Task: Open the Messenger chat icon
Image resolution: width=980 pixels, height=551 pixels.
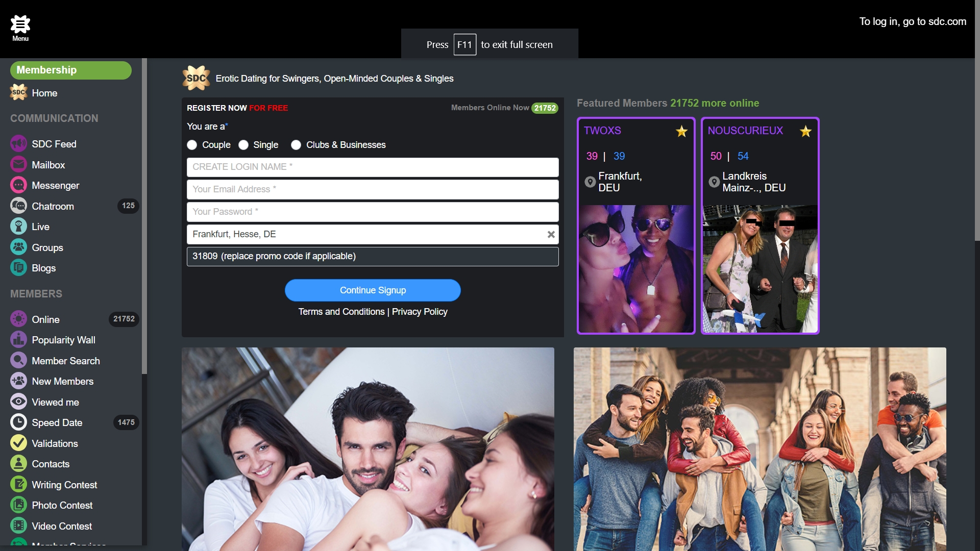Action: [x=19, y=185]
